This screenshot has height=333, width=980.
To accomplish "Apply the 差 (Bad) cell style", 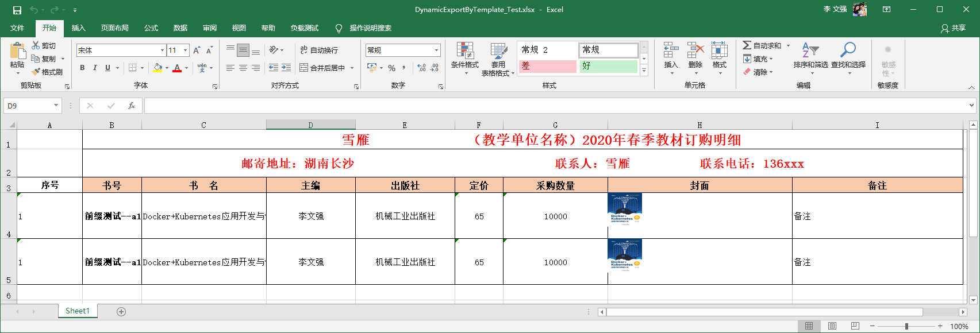I will click(547, 66).
